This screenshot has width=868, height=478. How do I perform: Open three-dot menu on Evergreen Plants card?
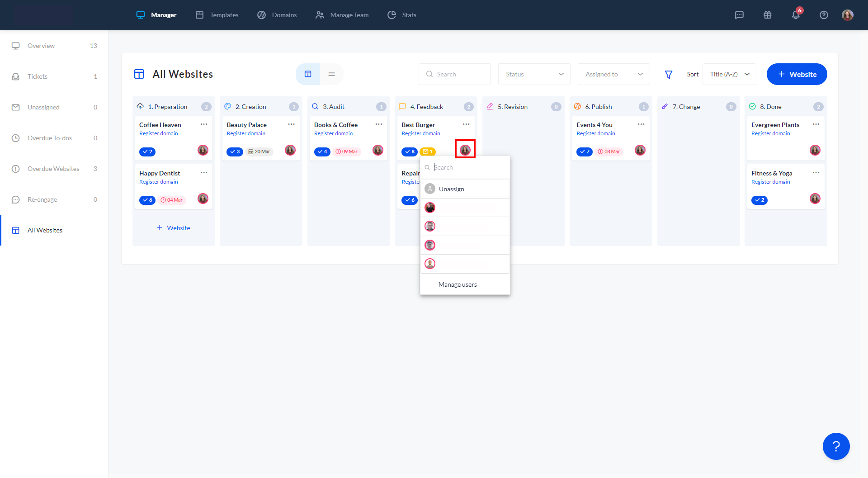point(816,124)
